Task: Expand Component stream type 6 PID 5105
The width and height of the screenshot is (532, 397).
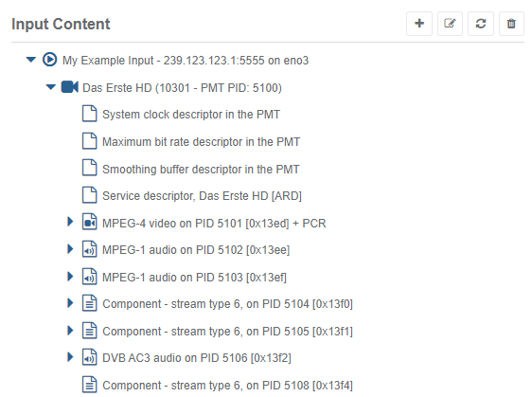Action: point(70,330)
